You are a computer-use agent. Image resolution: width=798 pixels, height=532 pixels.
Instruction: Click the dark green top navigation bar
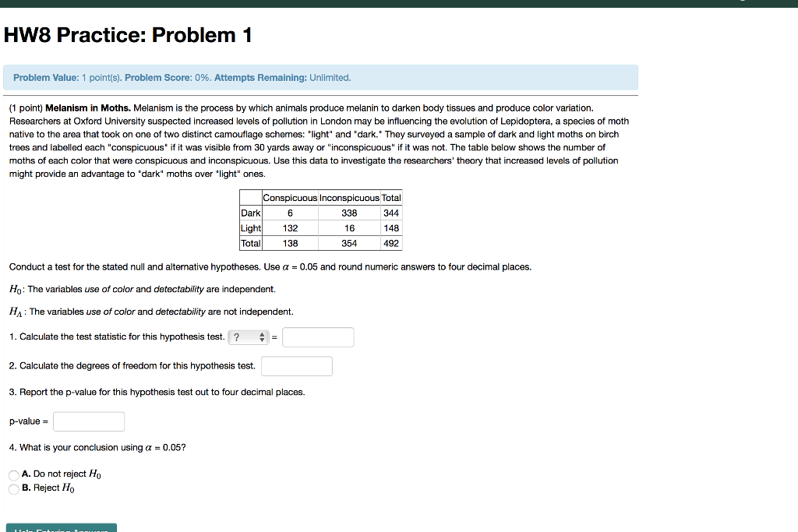coord(399,3)
